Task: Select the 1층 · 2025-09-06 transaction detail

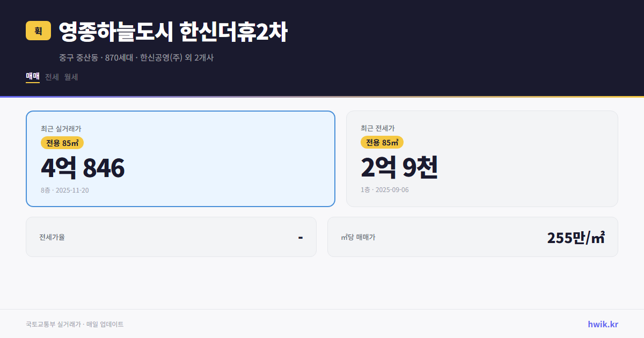Action: coord(384,189)
